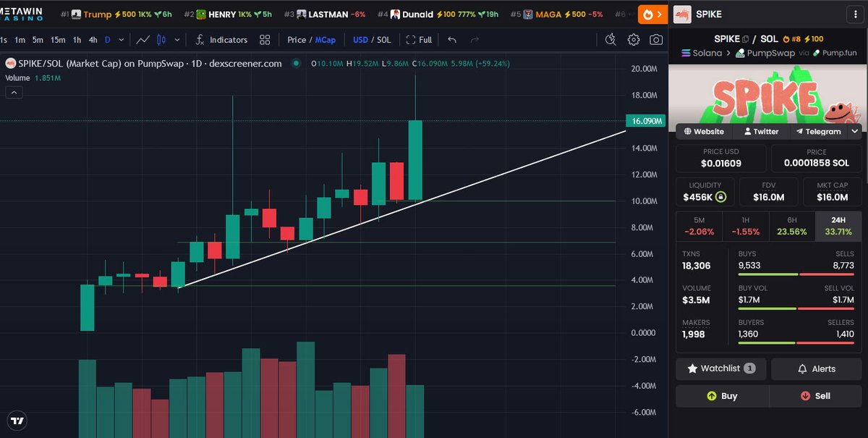
Task: Toggle Full screen chart
Action: [x=419, y=40]
